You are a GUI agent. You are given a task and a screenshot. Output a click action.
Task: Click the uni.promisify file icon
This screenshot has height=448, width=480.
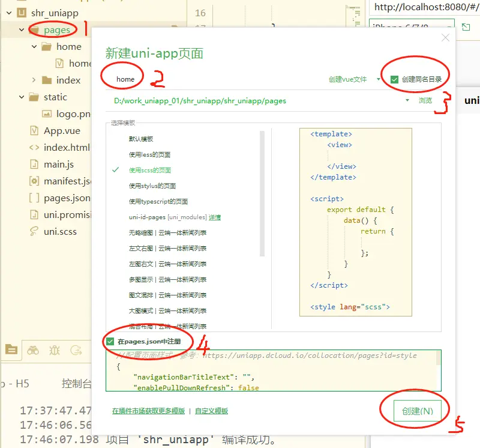(x=34, y=215)
